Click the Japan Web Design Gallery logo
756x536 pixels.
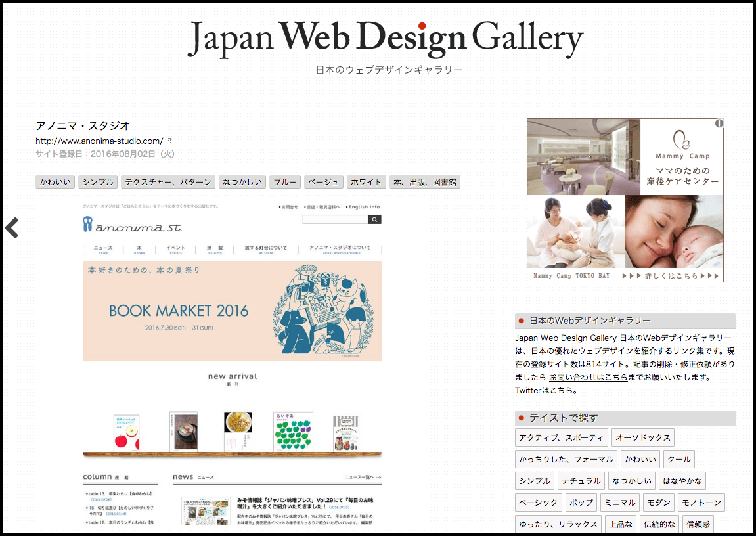pos(386,39)
